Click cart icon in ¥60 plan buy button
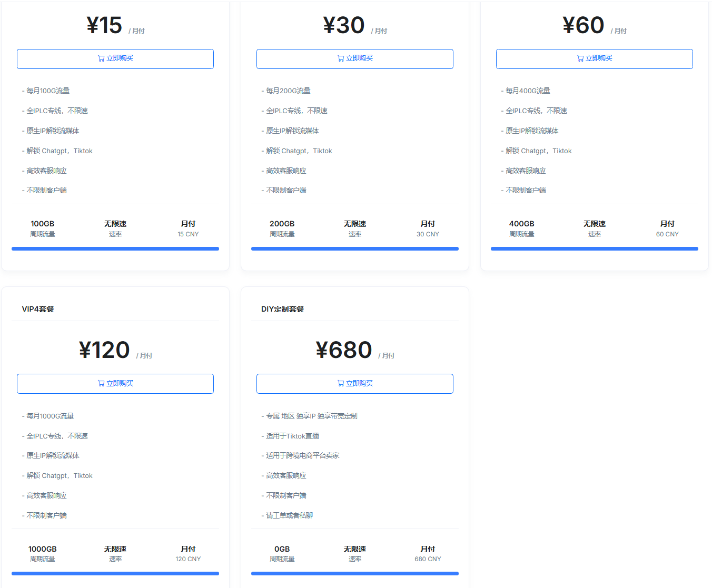This screenshot has height=588, width=712. (x=580, y=58)
